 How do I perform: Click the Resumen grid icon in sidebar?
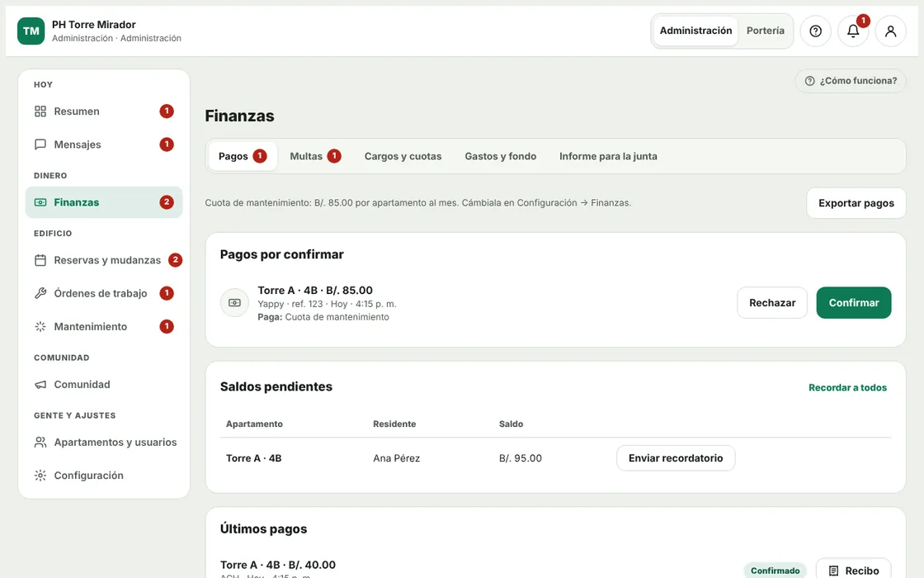[40, 111]
